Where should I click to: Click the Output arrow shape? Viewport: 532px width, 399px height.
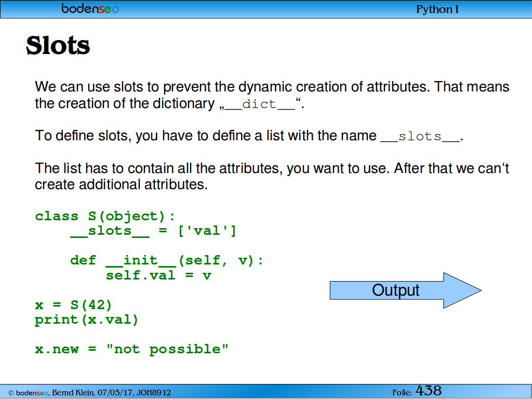click(405, 290)
